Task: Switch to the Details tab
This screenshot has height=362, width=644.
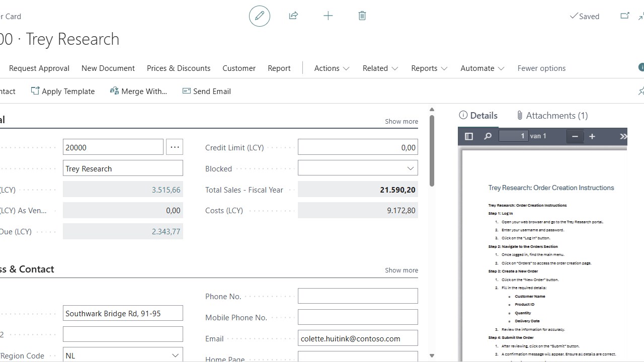Action: 478,116
